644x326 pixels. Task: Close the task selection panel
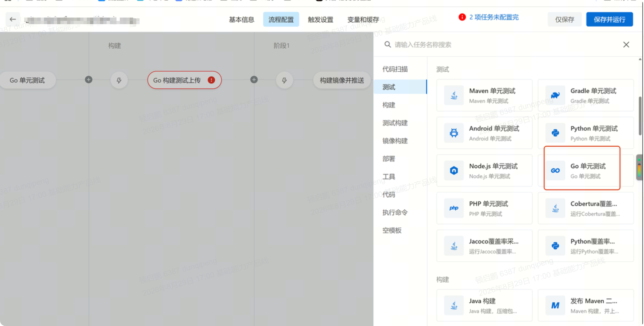click(626, 44)
